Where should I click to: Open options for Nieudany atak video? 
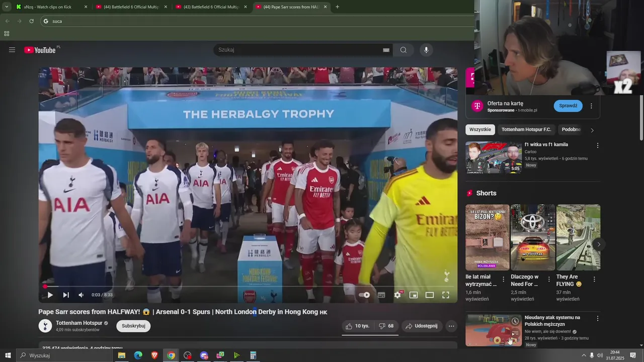[598, 318]
